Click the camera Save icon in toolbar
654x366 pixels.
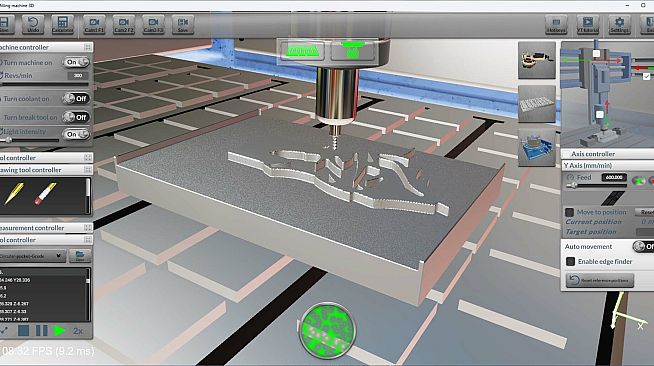click(x=183, y=25)
